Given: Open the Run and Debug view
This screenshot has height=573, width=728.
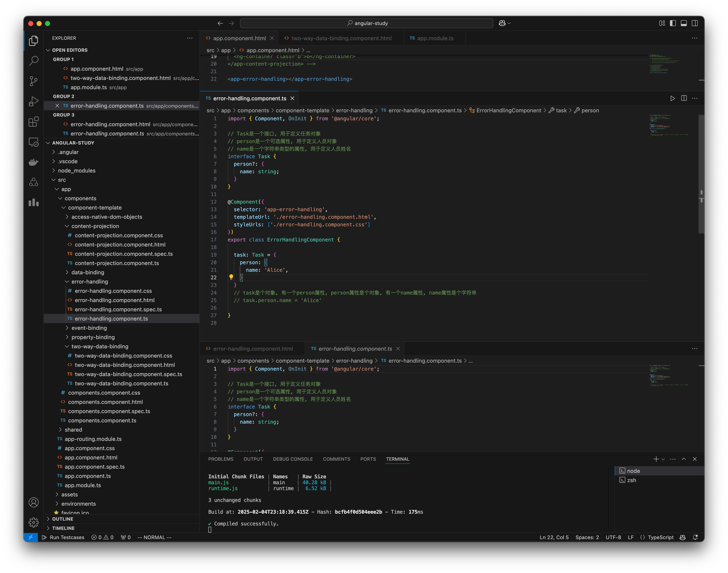Looking at the screenshot, I should [x=33, y=101].
